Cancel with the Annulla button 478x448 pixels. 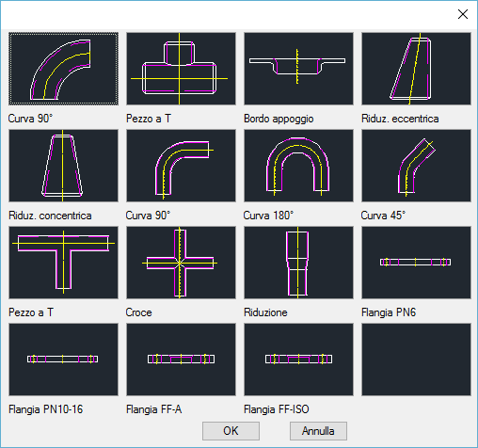tap(318, 431)
